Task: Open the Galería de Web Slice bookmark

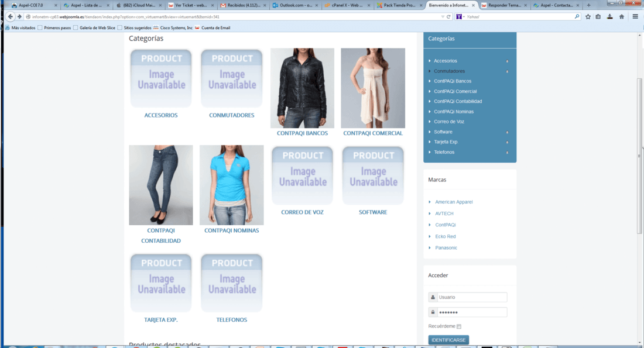Action: point(94,28)
